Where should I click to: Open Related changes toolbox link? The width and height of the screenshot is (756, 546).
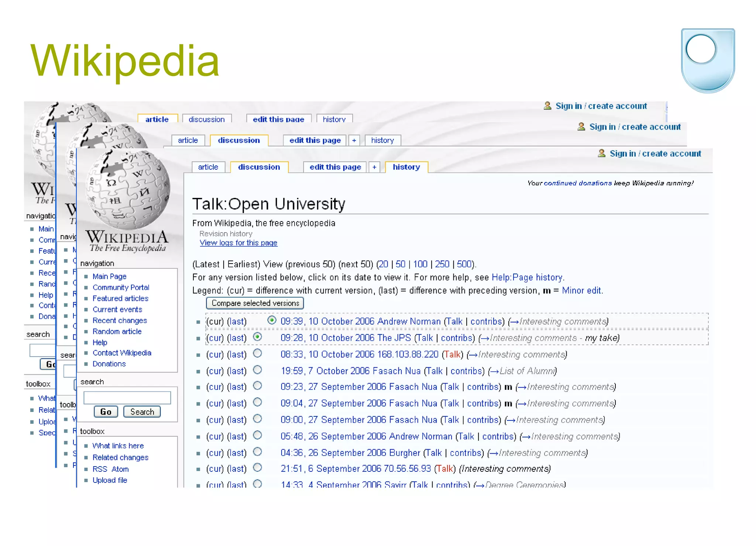(121, 458)
